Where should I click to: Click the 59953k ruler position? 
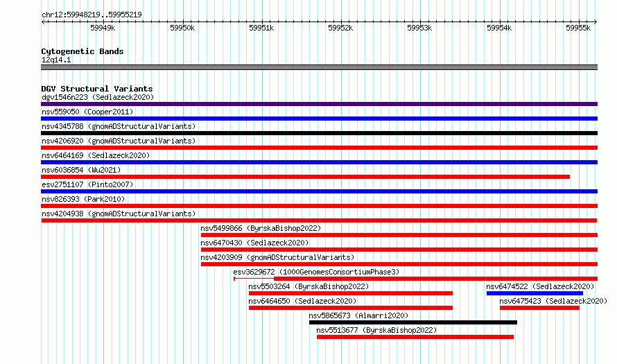[419, 28]
